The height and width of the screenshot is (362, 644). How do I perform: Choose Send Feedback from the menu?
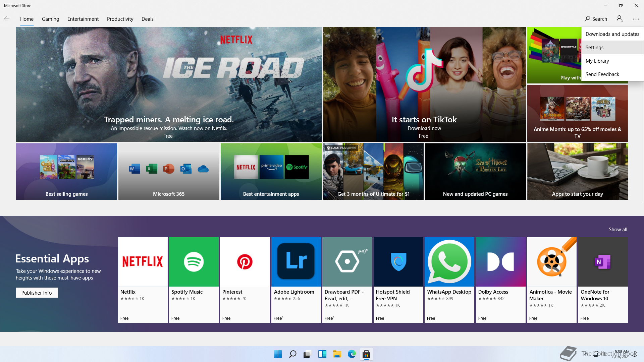click(612, 74)
